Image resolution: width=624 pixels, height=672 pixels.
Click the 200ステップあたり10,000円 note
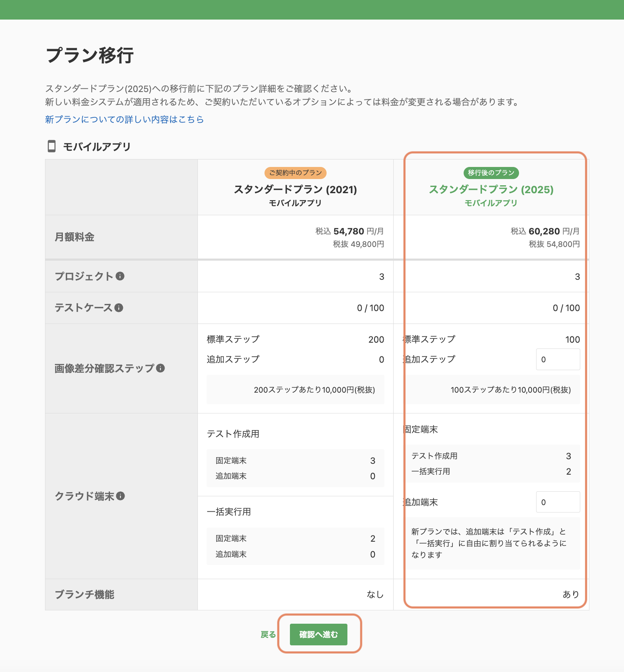pyautogui.click(x=314, y=390)
